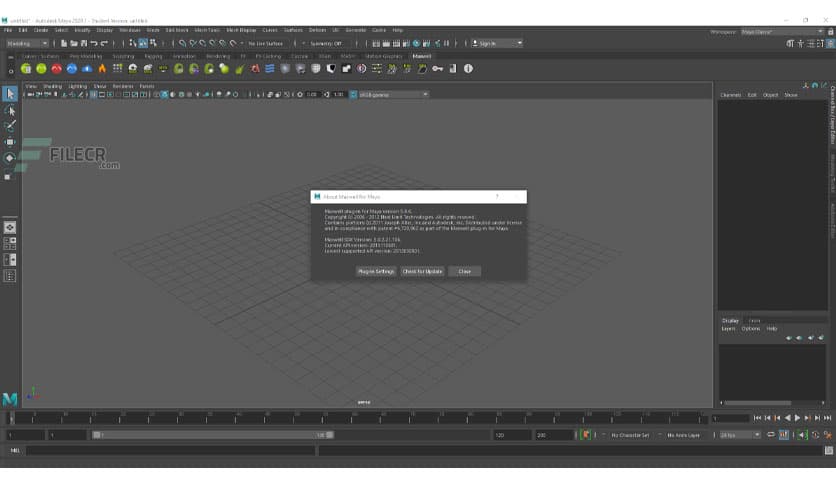Click the Maxwell sea waves shelf icon
This screenshot has height=484, width=836.
(x=270, y=68)
